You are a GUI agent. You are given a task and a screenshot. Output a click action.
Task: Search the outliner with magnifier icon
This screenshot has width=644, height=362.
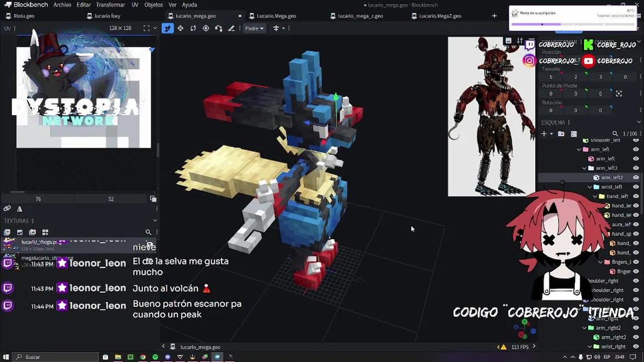coord(615,134)
